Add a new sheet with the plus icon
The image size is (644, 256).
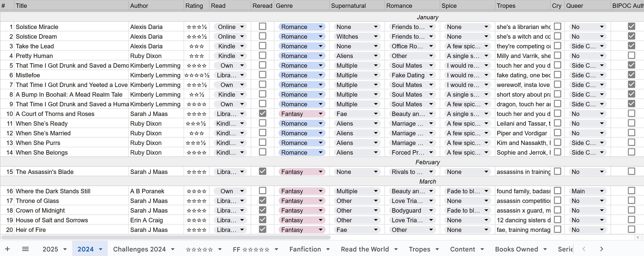(x=7, y=249)
